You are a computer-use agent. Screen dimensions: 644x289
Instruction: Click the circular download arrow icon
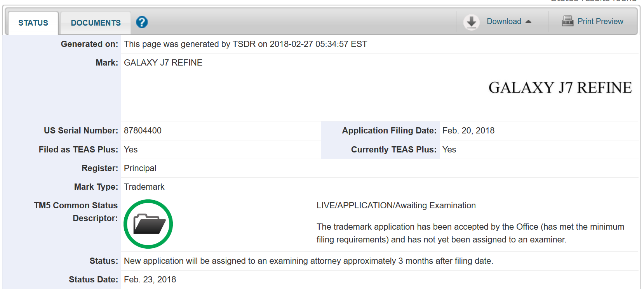tap(471, 22)
